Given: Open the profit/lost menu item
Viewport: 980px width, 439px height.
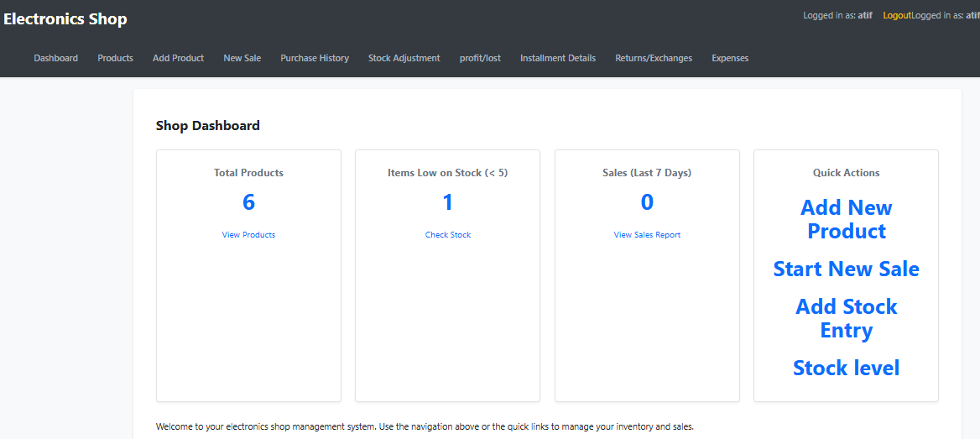Looking at the screenshot, I should (480, 58).
